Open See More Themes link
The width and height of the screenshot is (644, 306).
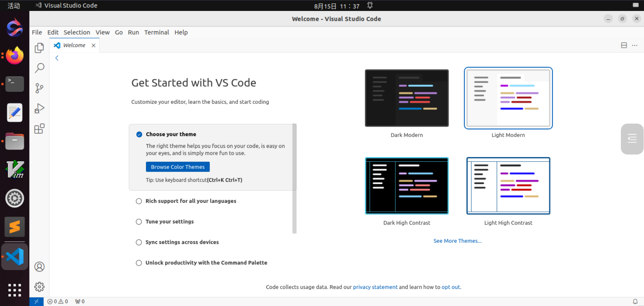click(457, 241)
